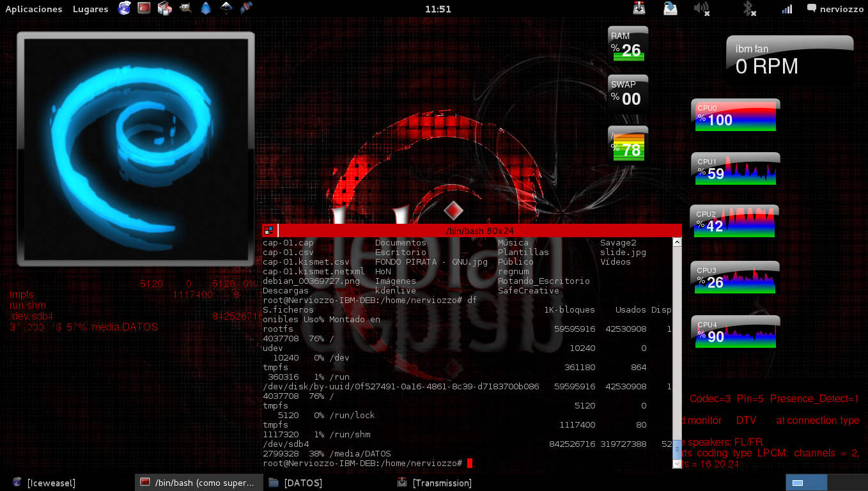868x491 pixels.
Task: Open the Lugares menu
Action: pos(90,9)
